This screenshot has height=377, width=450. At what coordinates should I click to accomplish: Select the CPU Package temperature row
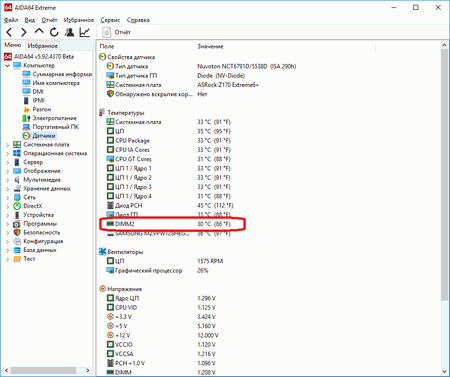coord(169,141)
